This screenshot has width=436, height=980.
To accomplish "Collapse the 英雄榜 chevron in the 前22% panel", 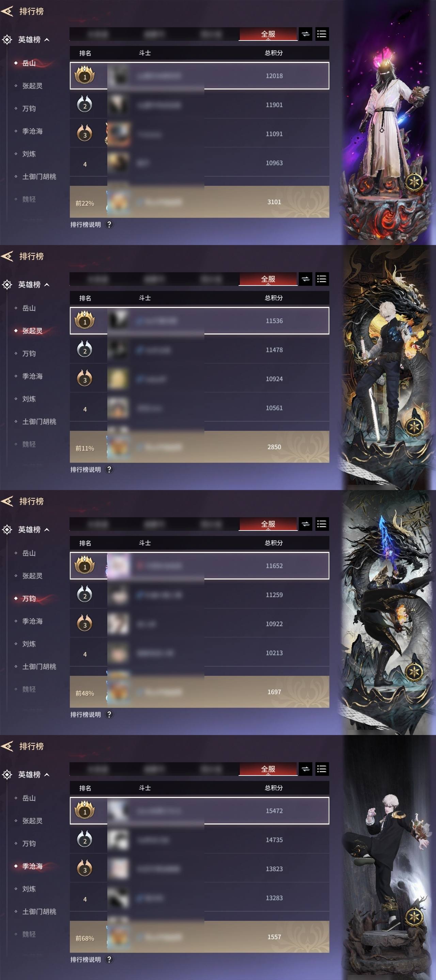I will click(x=47, y=39).
